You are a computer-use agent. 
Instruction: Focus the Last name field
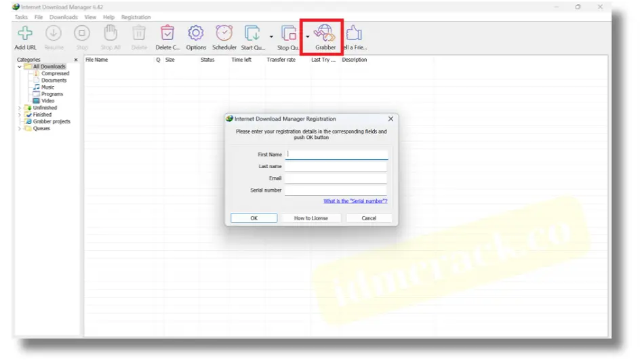tap(336, 166)
